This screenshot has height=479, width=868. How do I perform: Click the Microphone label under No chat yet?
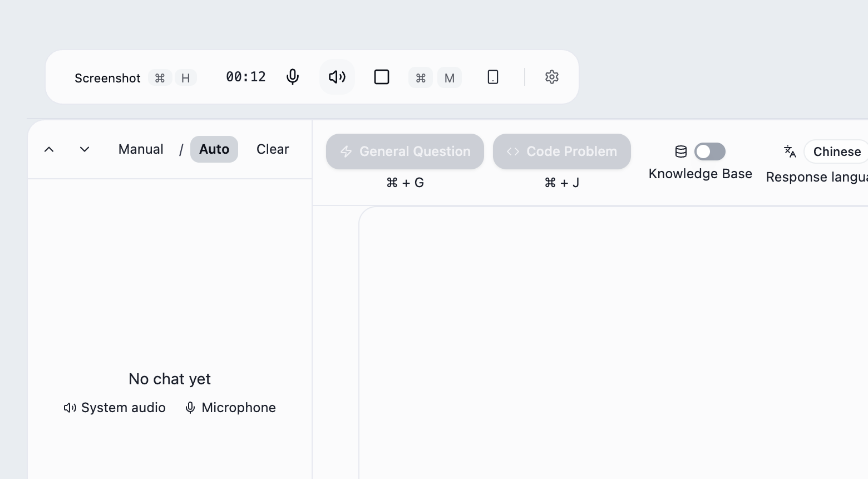pyautogui.click(x=239, y=408)
